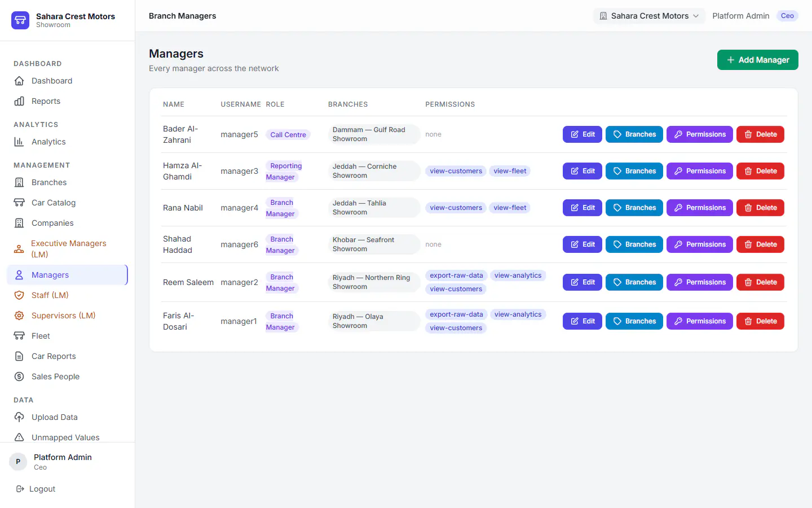
Task: Open Branches for Hamza Al-Ghamdi
Action: click(x=634, y=171)
